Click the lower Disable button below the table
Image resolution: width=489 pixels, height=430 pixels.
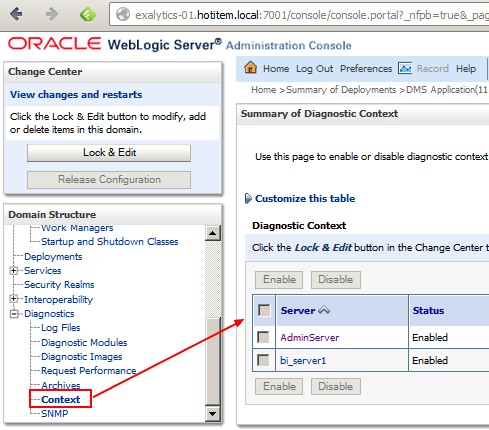[336, 386]
